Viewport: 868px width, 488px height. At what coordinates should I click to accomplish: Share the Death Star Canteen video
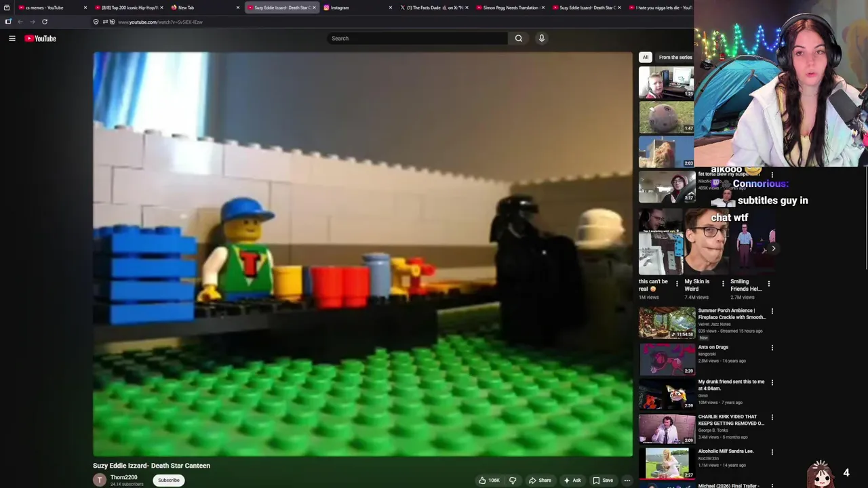pos(540,481)
